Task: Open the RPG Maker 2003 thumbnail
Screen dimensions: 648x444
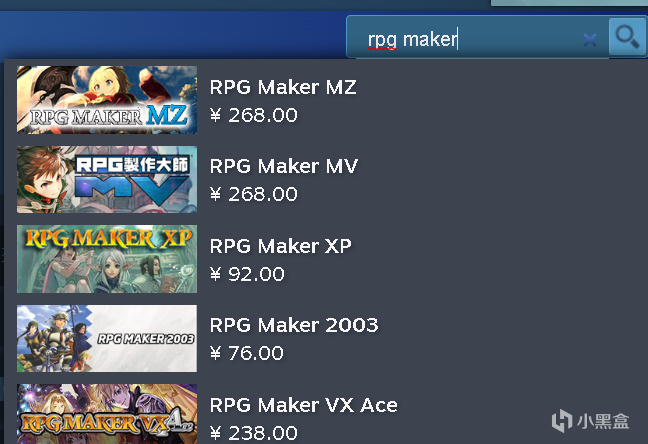Action: (x=107, y=338)
